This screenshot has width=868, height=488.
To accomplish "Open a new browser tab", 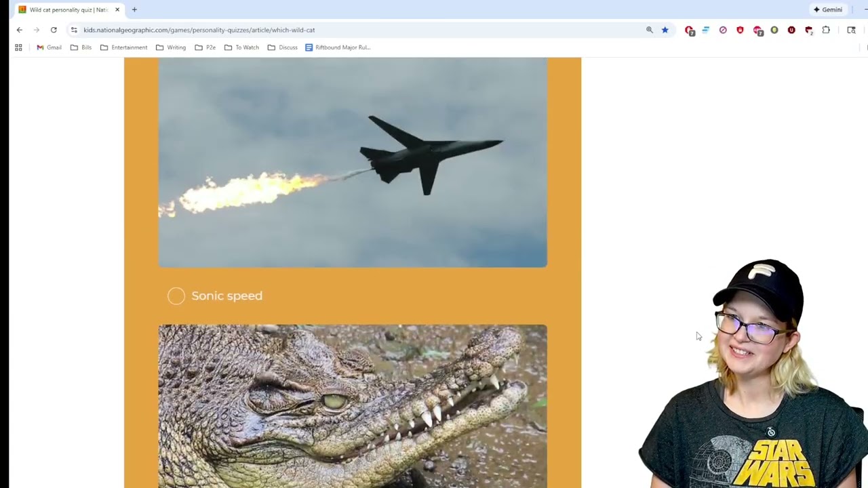I will [x=134, y=9].
